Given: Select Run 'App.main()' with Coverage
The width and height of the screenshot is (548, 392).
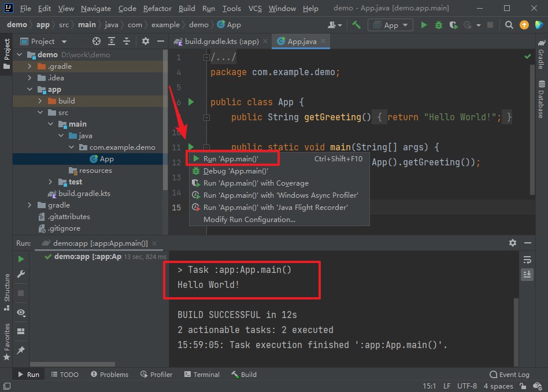Looking at the screenshot, I should click(279, 183).
